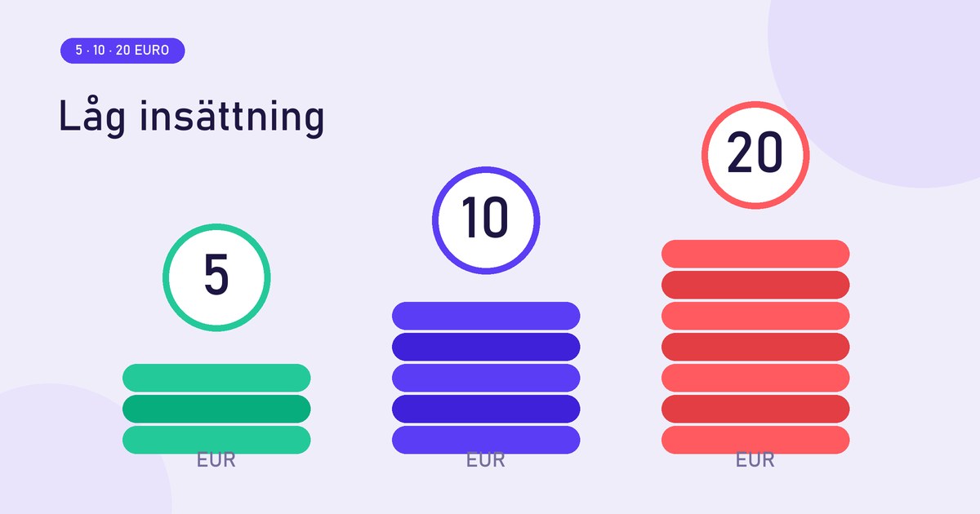Click bottom bar of green stack
980x514 pixels.
[x=216, y=440]
